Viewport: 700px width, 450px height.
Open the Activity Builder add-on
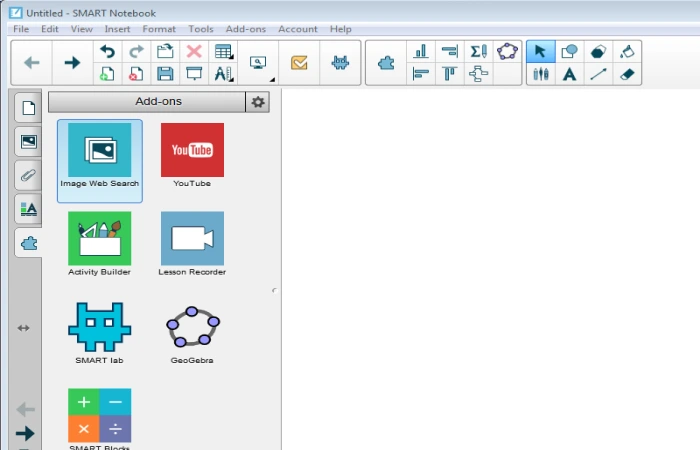(99, 240)
